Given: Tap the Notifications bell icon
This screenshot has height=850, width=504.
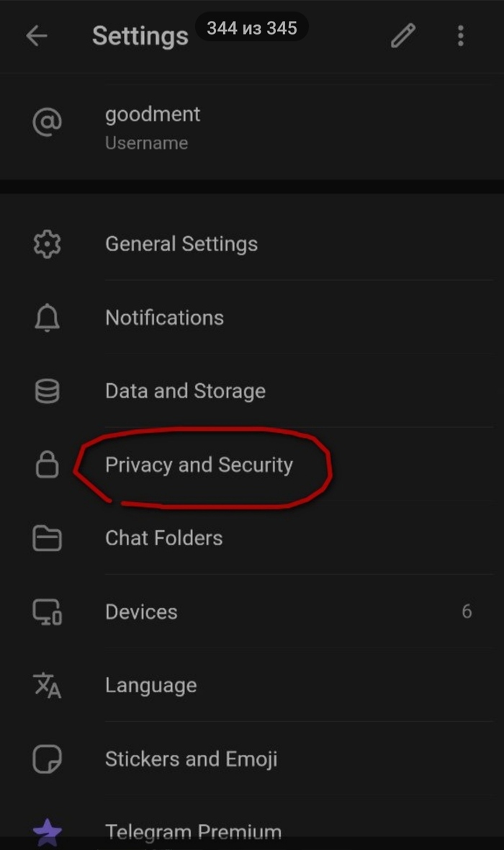Looking at the screenshot, I should click(x=48, y=318).
